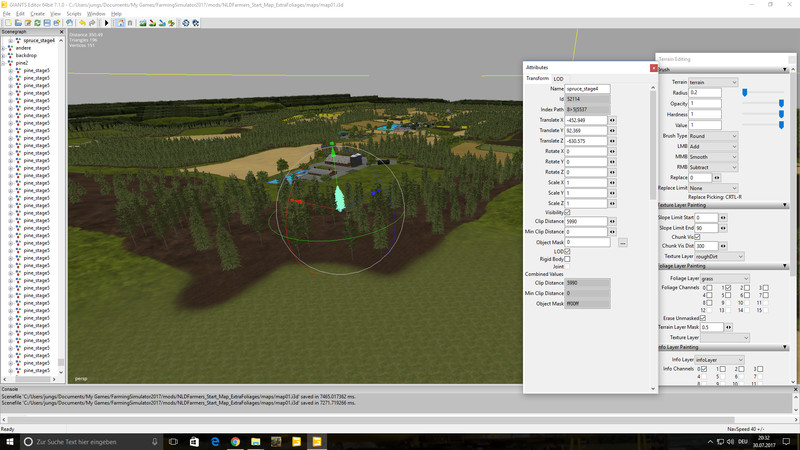This screenshot has width=800, height=450.
Task: Click the ellipsis button beside Object Mask
Action: (622, 243)
